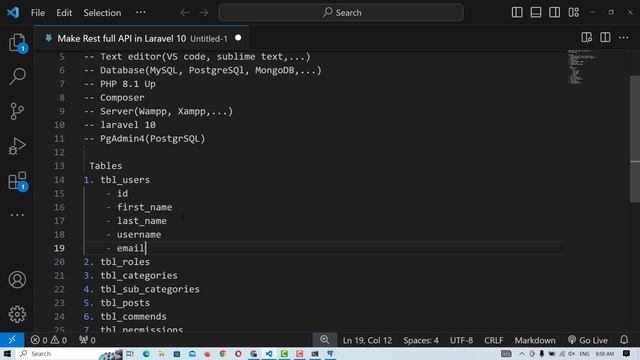The image size is (640, 360).
Task: Open the overflow menu ellipsis in menu bar
Action: [140, 12]
